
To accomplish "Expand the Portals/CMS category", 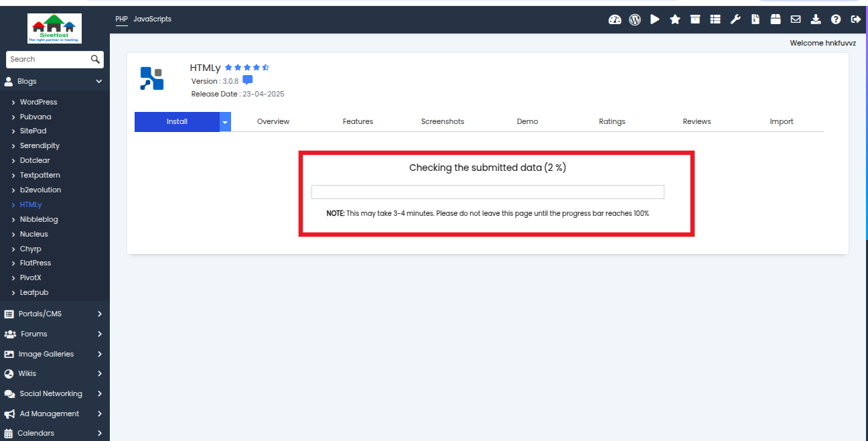I will point(54,314).
